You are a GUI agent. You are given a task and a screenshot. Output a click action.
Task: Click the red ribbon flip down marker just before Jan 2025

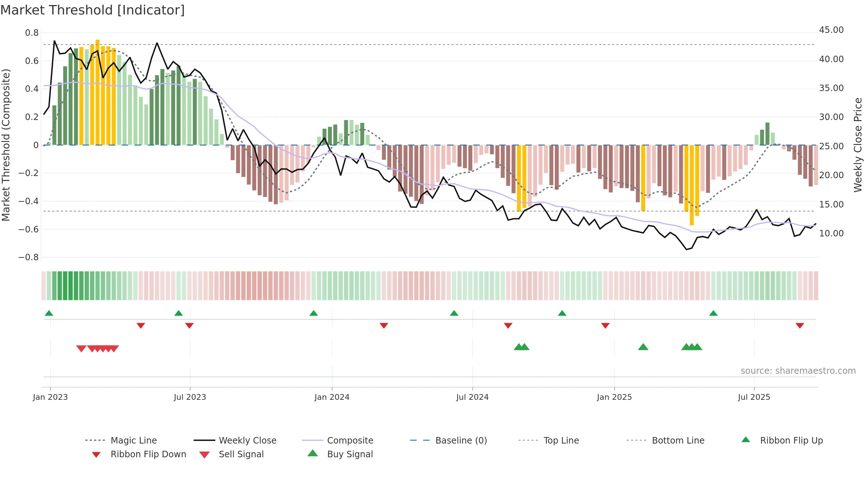pyautogui.click(x=605, y=326)
